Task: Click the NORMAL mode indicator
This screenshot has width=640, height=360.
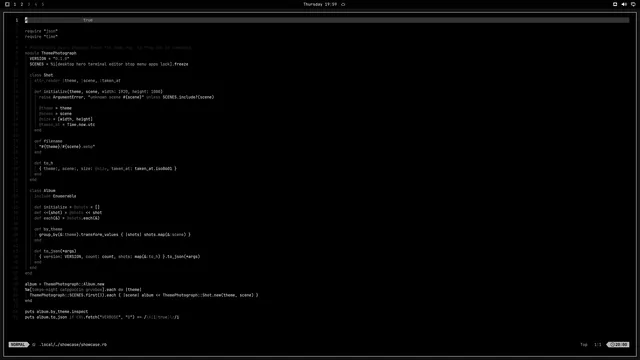Action: pyautogui.click(x=18, y=344)
